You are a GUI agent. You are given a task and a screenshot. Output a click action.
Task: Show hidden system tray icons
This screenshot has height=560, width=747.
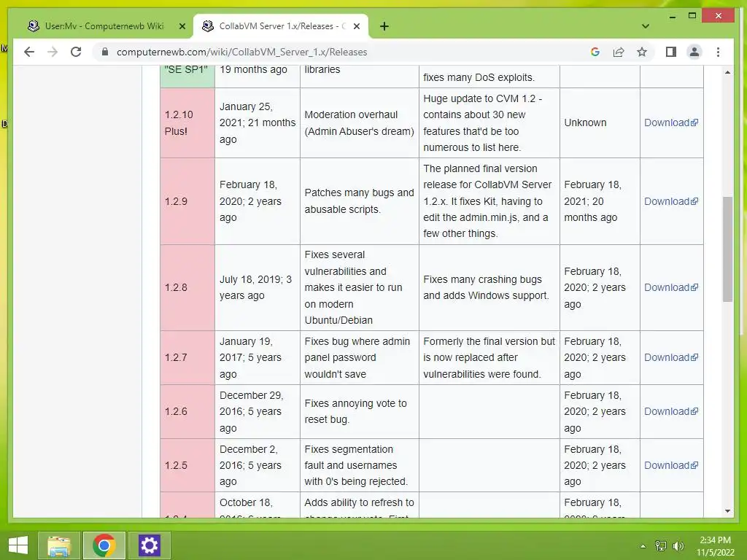(643, 545)
